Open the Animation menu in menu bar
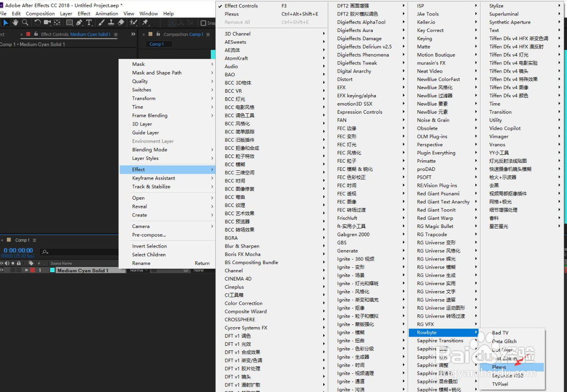The width and height of the screenshot is (567, 392). [x=107, y=14]
